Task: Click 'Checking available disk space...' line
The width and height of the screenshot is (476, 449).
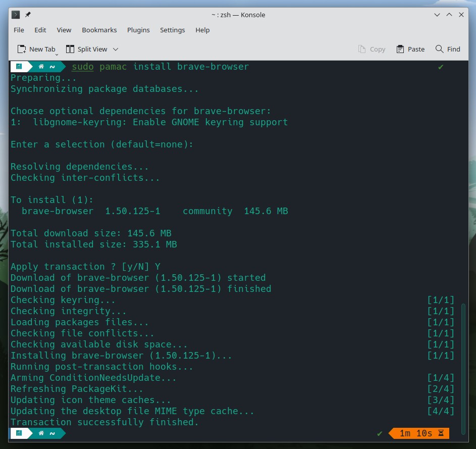Action: [x=99, y=344]
